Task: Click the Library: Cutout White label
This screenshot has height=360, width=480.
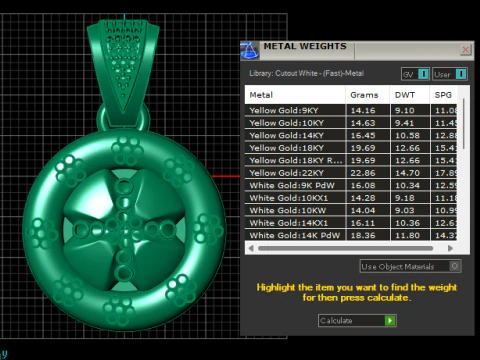Action: [x=306, y=73]
